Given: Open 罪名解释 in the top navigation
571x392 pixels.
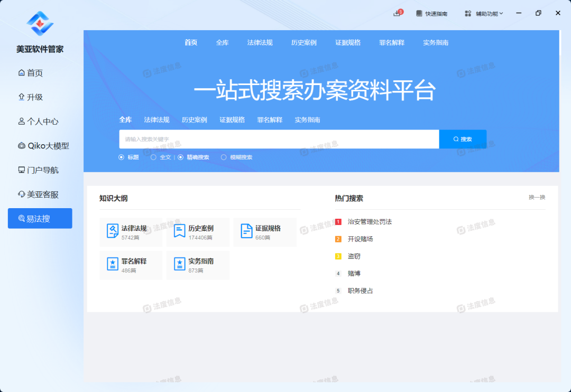Looking at the screenshot, I should click(392, 43).
